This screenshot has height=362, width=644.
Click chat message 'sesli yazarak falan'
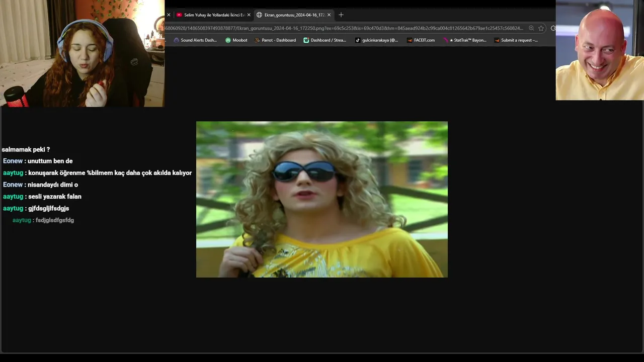[x=55, y=197]
